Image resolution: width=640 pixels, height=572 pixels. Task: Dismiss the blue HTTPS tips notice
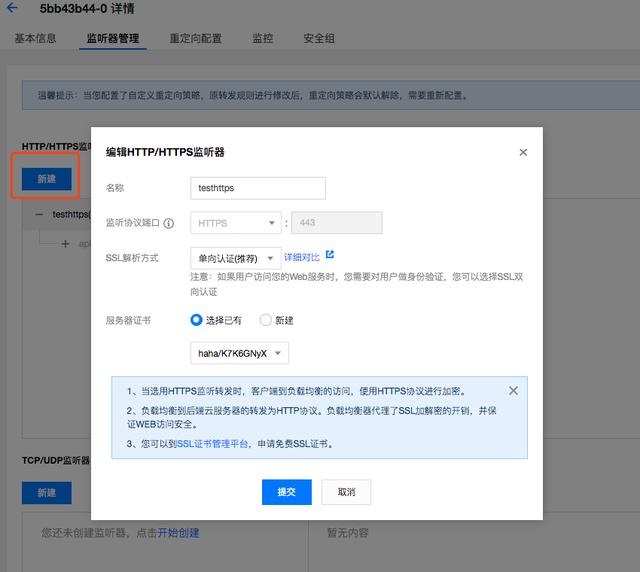click(513, 391)
